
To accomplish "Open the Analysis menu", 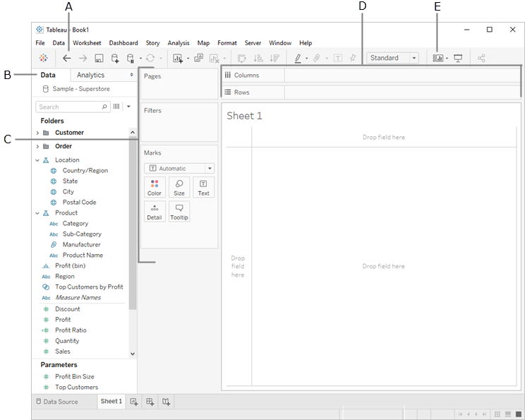I will click(x=178, y=43).
